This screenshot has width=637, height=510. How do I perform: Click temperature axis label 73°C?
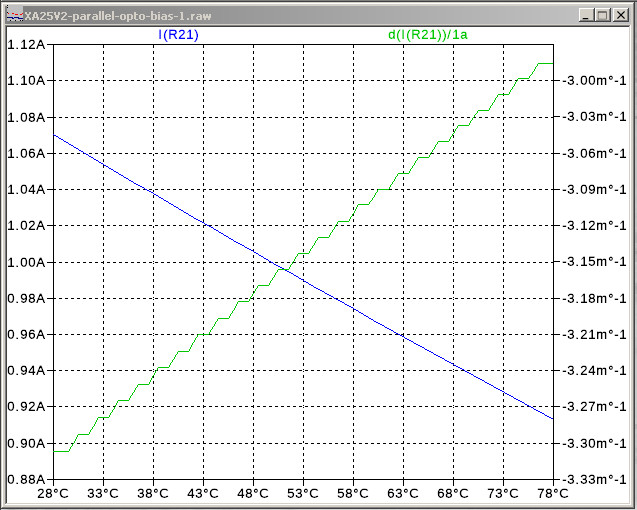(503, 494)
